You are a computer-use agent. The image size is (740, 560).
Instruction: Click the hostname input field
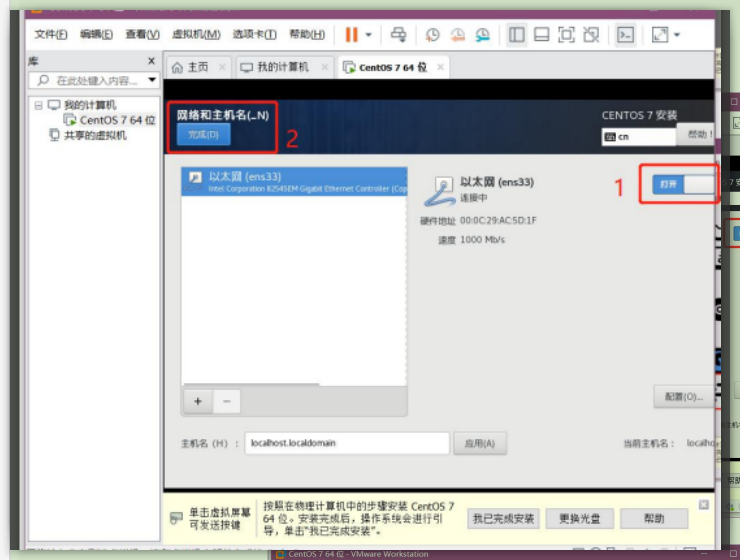coord(347,443)
